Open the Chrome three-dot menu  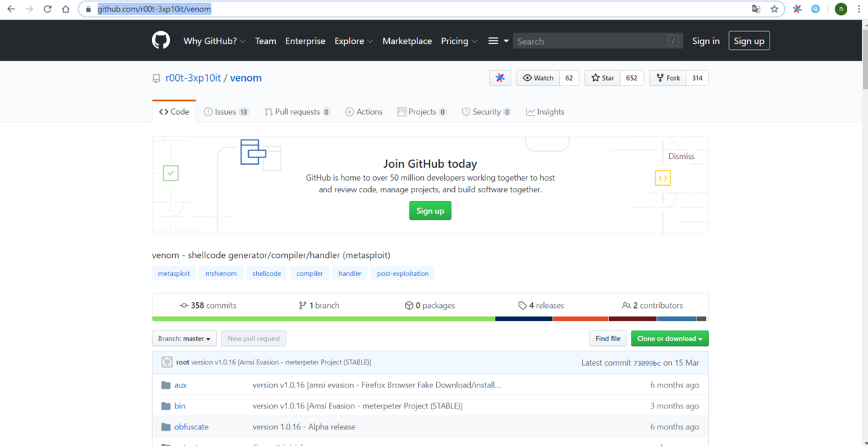pyautogui.click(x=859, y=9)
